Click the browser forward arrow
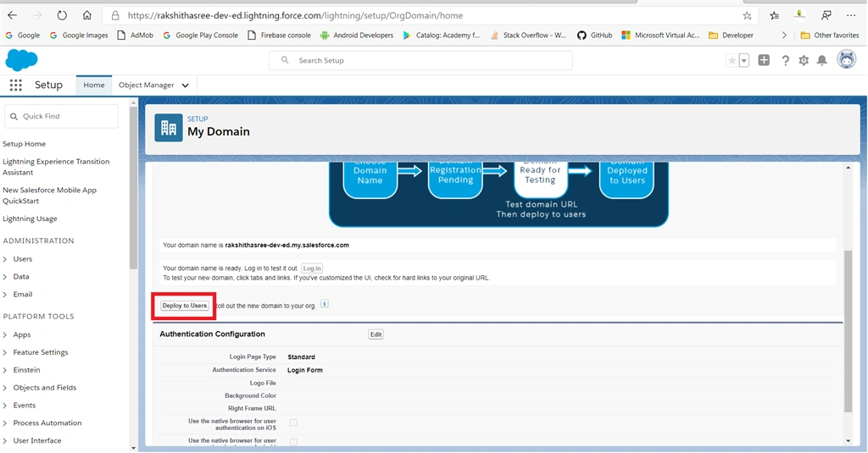This screenshot has width=868, height=453. 37,15
